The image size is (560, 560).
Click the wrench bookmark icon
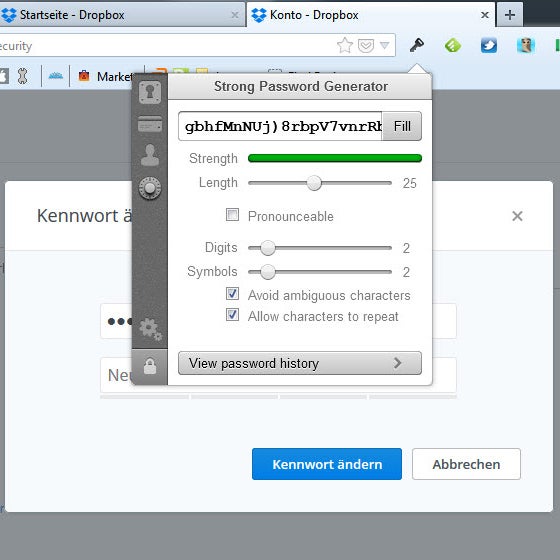[22, 76]
